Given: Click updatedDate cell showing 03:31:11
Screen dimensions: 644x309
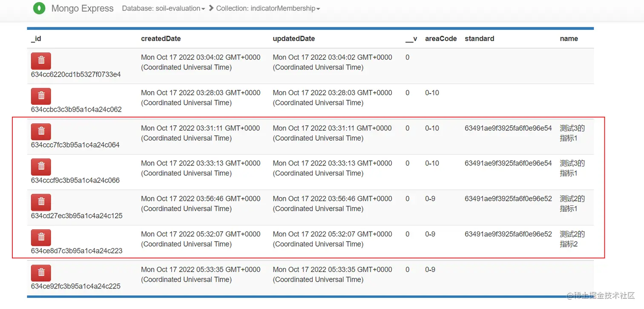Looking at the screenshot, I should coord(332,133).
